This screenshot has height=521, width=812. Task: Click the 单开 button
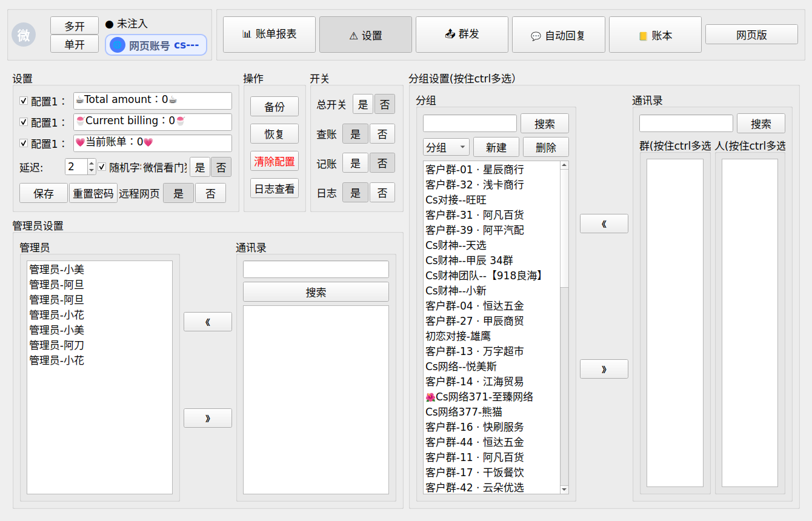(75, 44)
